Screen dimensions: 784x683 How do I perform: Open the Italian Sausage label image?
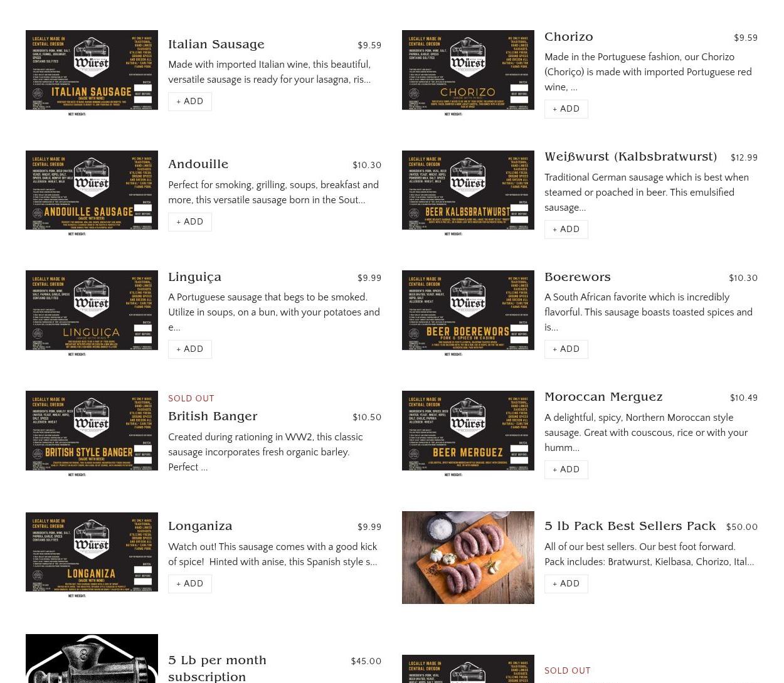coord(92,73)
